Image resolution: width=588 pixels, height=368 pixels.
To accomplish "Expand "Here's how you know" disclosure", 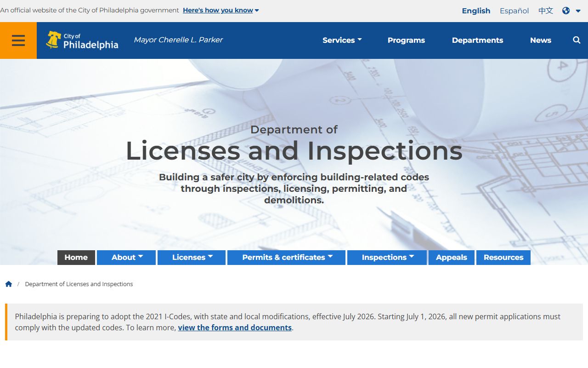I will (x=221, y=10).
